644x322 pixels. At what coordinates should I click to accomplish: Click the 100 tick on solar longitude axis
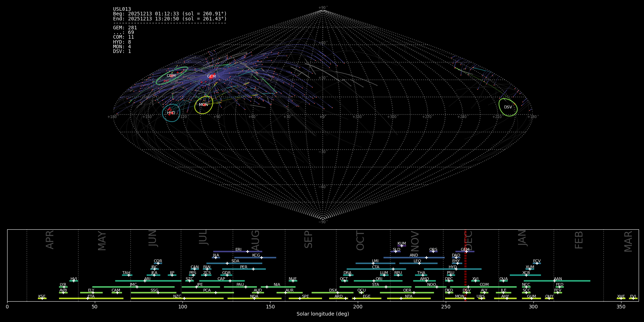[x=182, y=307]
